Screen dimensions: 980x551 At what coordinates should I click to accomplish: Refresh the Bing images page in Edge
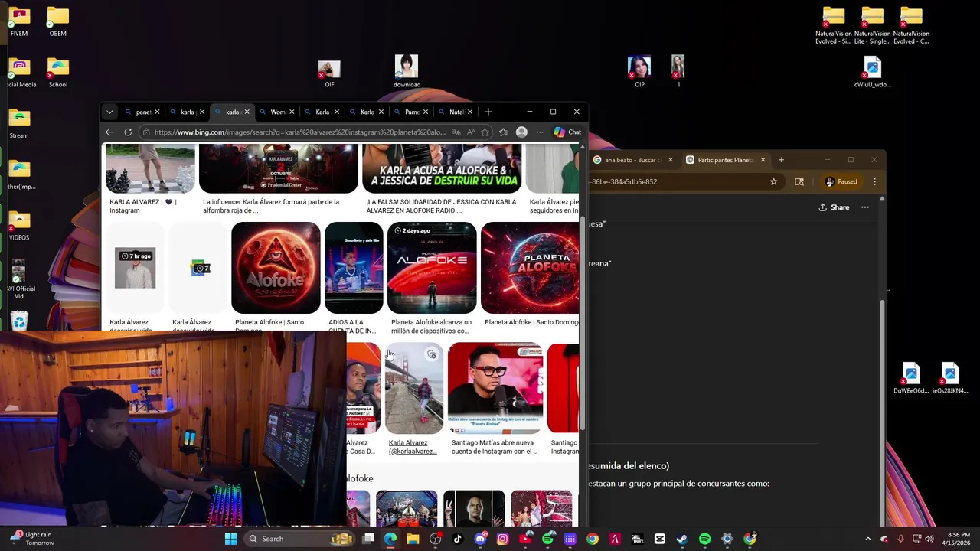(x=128, y=132)
